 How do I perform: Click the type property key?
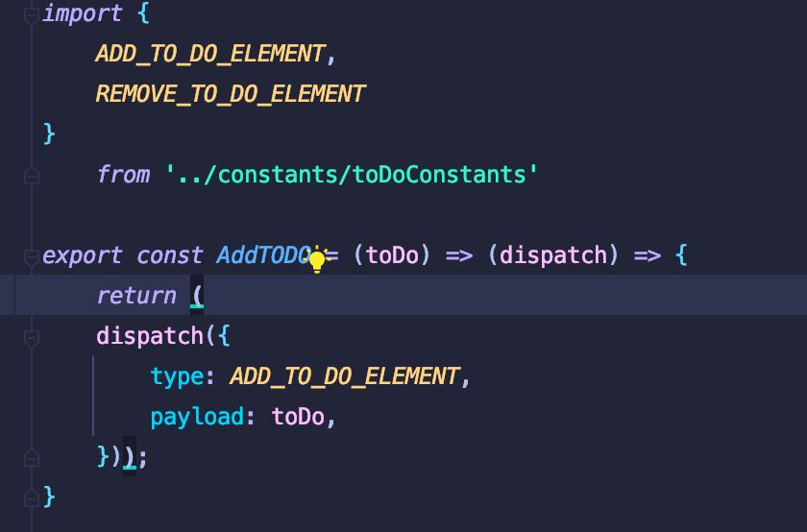(x=177, y=376)
